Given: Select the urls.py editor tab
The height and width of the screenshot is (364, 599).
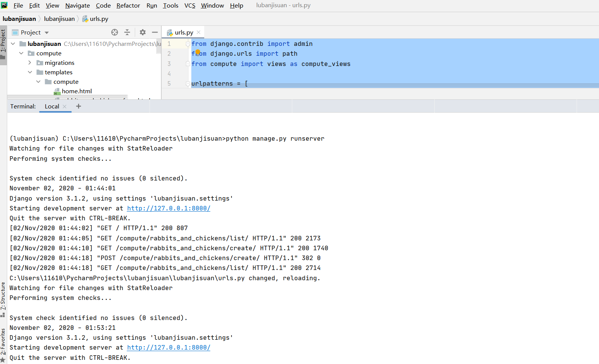Looking at the screenshot, I should pyautogui.click(x=184, y=32).
